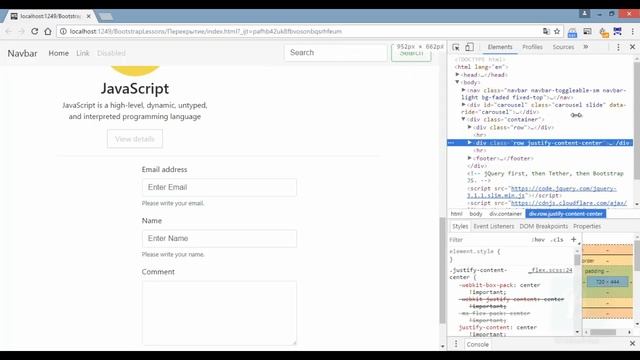Open _flex.scss:24 source link
Image resolution: width=640 pixels, height=360 pixels.
click(x=551, y=270)
